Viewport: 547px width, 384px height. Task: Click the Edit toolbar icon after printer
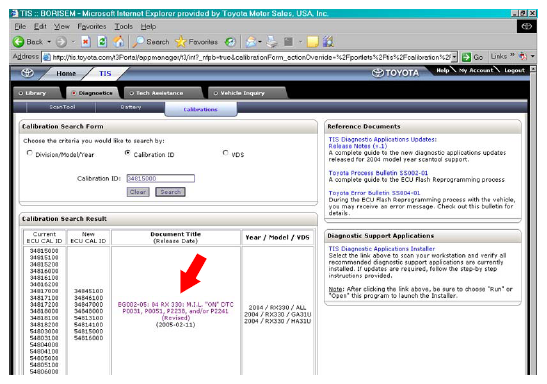click(288, 42)
